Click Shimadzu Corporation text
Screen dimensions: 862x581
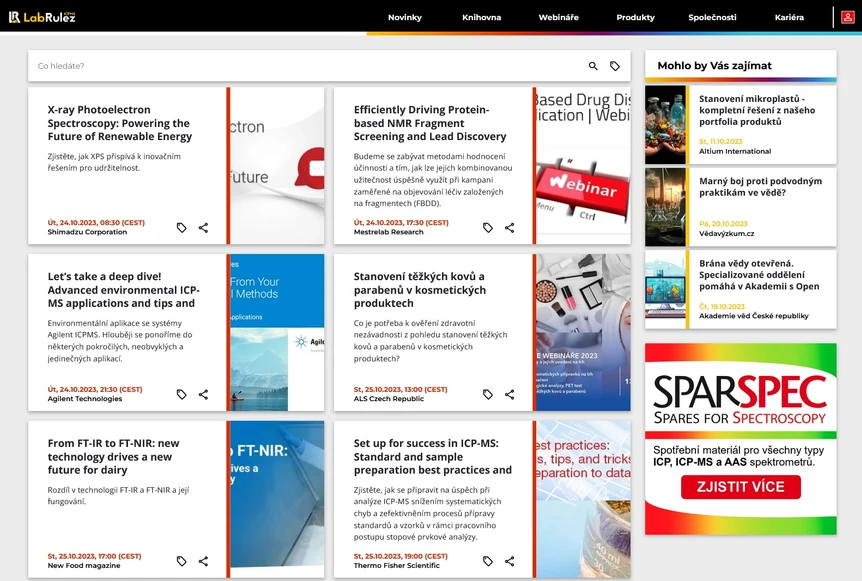87,232
